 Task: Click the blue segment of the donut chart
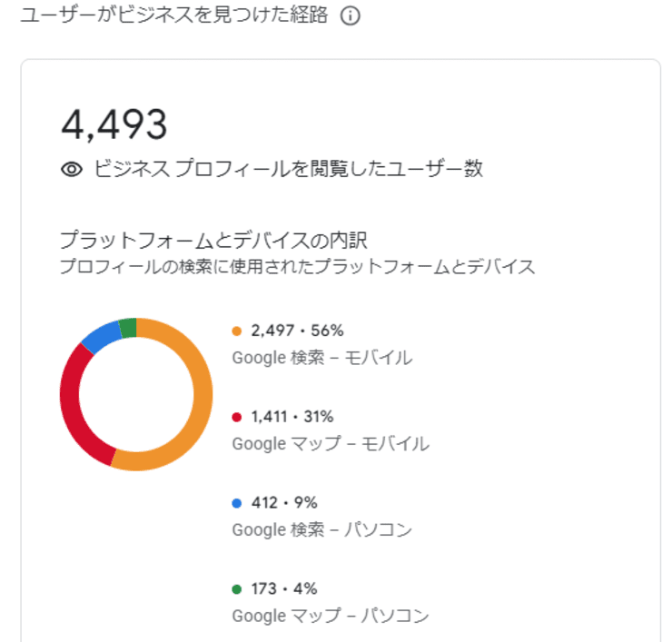click(x=99, y=336)
